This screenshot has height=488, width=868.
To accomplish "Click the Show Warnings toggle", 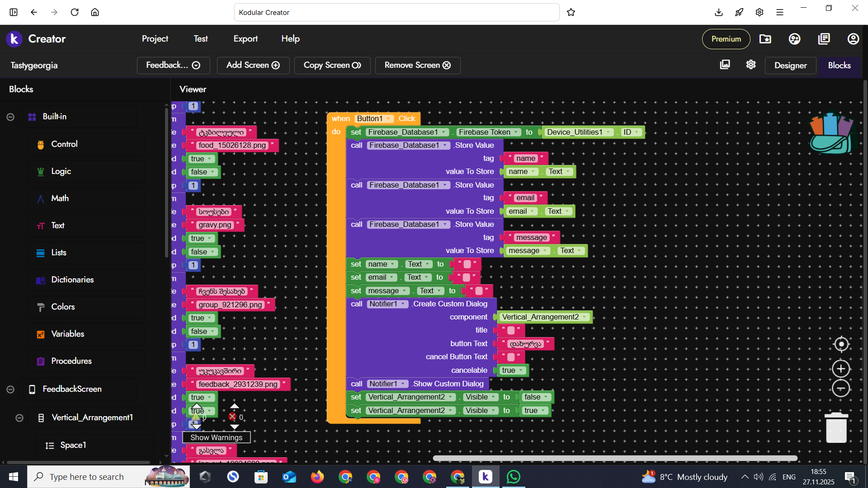I will tap(216, 437).
